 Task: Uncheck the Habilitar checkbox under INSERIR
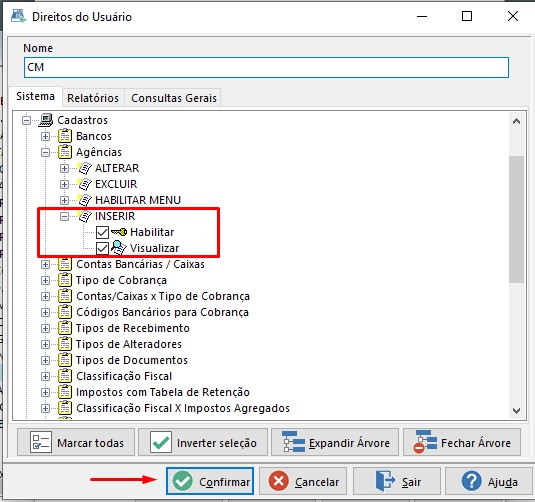(102, 232)
